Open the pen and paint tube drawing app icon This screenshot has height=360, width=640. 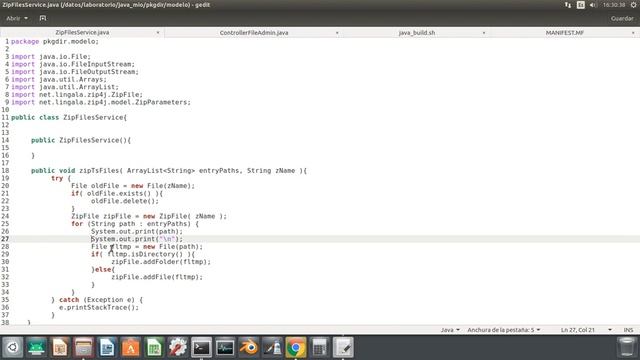tap(272, 348)
